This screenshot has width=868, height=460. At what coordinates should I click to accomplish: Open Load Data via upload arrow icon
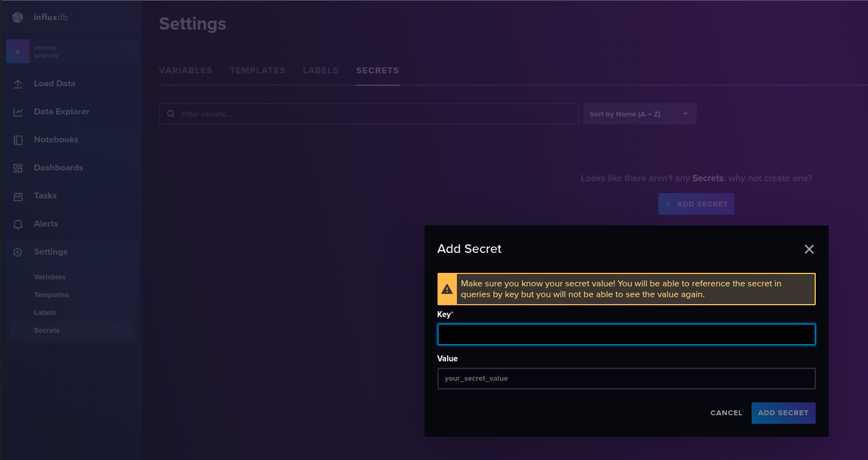point(18,84)
